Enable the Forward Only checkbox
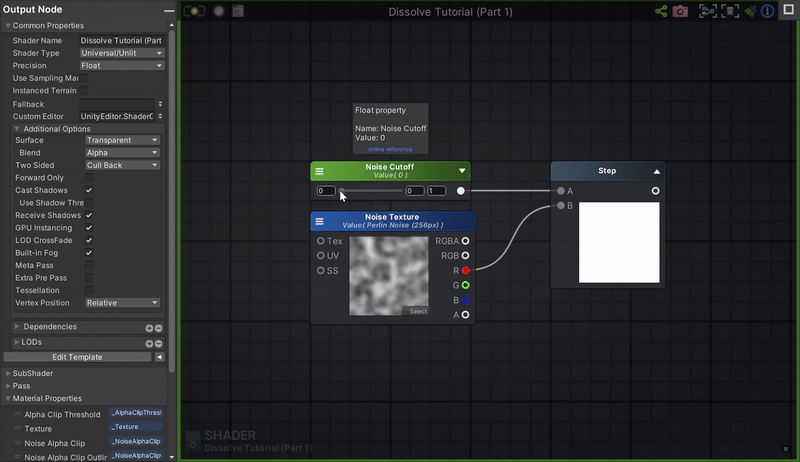Image resolution: width=800 pixels, height=462 pixels. [89, 177]
